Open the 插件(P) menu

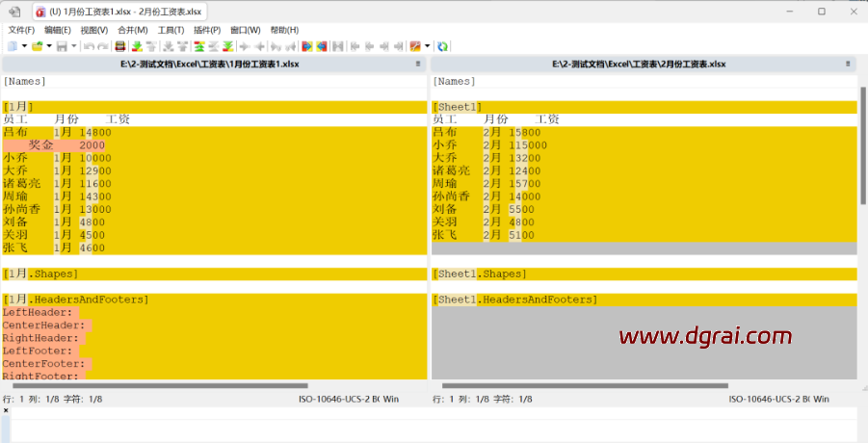pos(207,30)
